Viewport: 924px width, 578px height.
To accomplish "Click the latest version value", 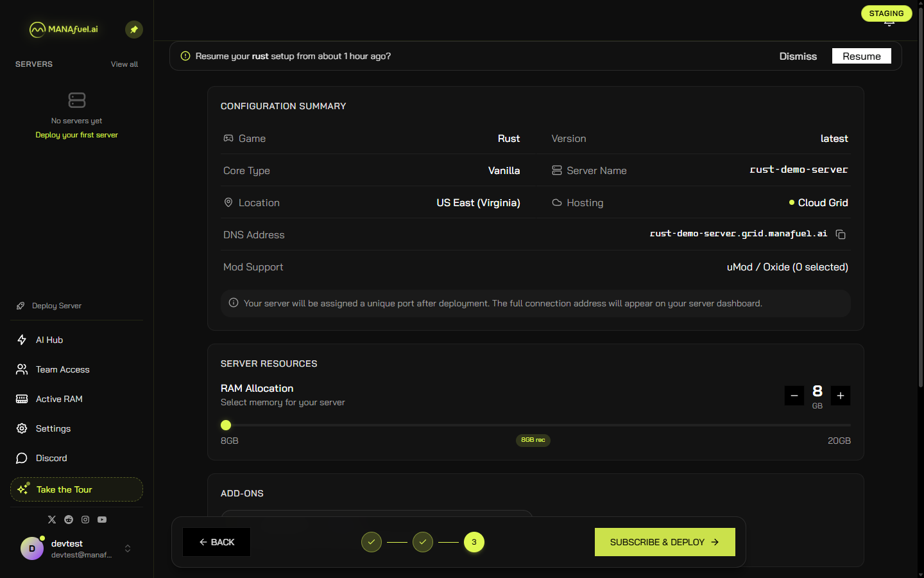I will point(834,138).
